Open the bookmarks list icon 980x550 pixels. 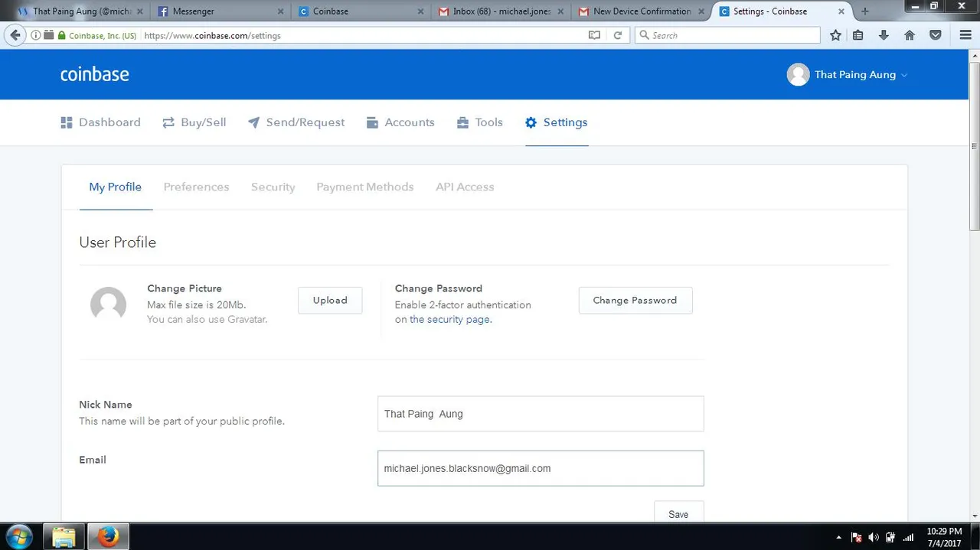(x=858, y=35)
